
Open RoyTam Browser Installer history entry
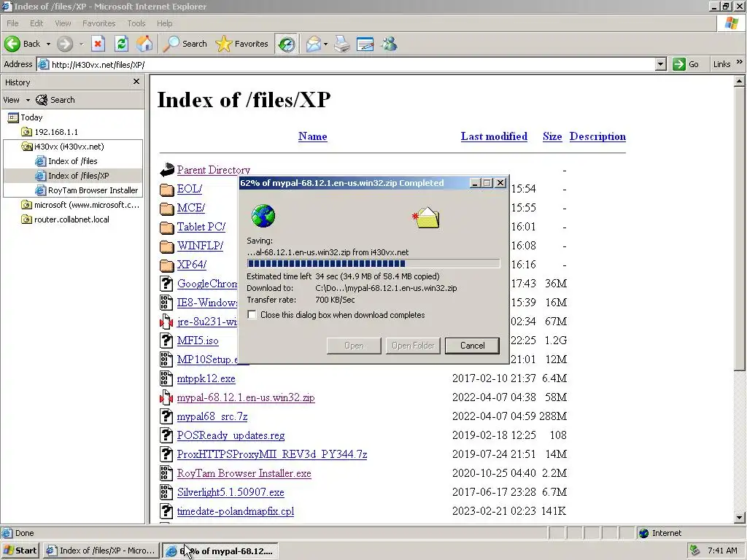pyautogui.click(x=87, y=190)
